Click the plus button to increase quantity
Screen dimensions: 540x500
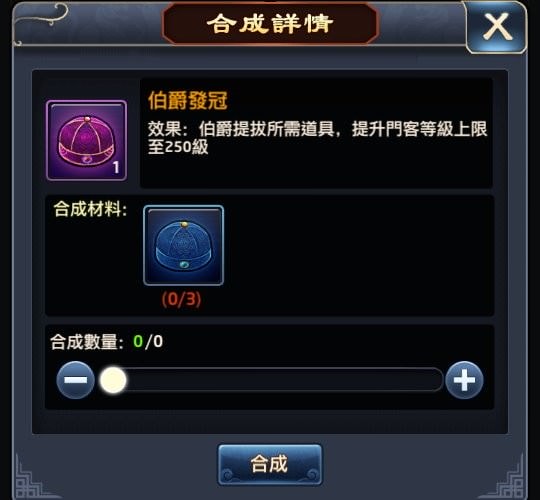coord(464,380)
